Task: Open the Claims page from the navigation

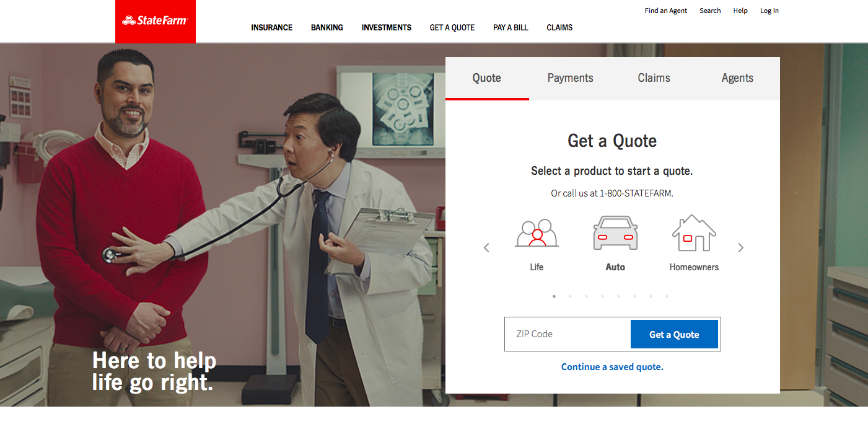Action: tap(559, 27)
